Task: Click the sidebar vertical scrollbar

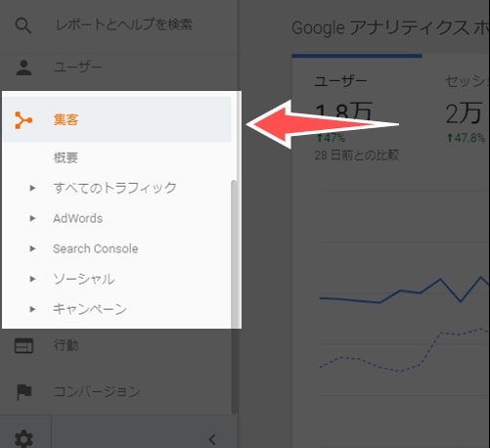Action: (x=234, y=296)
